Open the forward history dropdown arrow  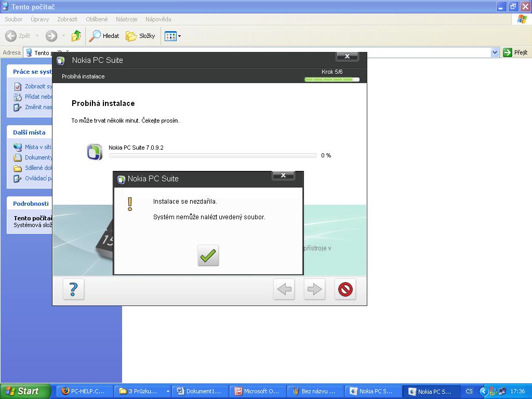click(x=63, y=36)
